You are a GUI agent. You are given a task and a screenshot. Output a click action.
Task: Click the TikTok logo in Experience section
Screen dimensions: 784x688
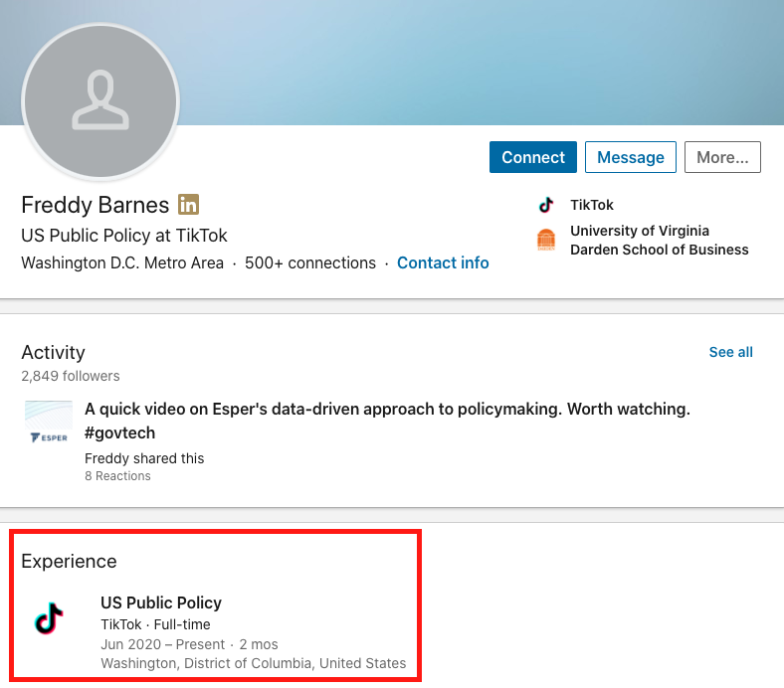tap(49, 618)
